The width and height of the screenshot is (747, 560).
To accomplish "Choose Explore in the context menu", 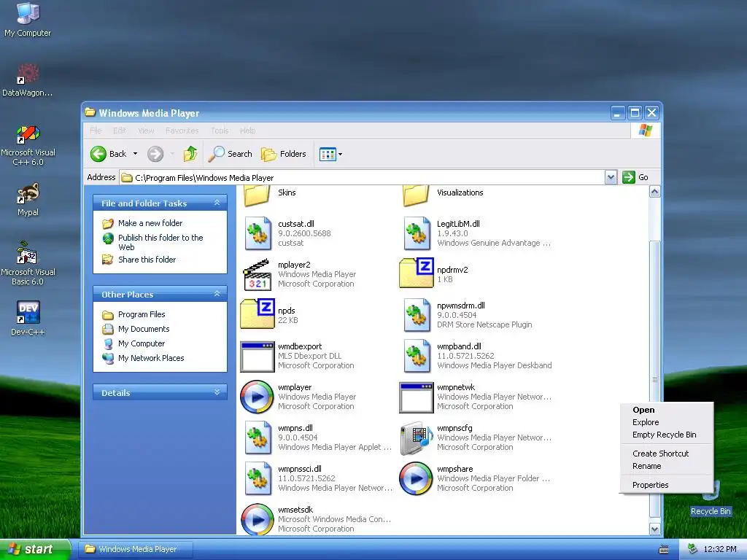I will click(667, 422).
